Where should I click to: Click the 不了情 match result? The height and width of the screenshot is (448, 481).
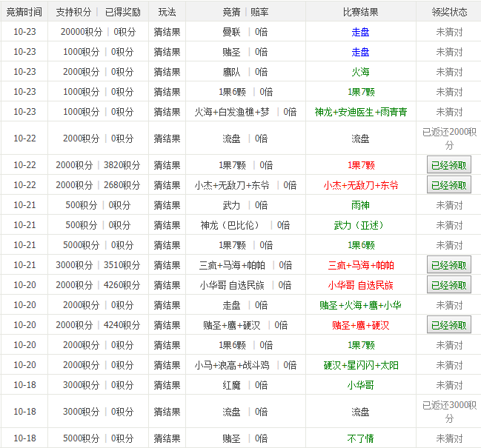pos(360,438)
